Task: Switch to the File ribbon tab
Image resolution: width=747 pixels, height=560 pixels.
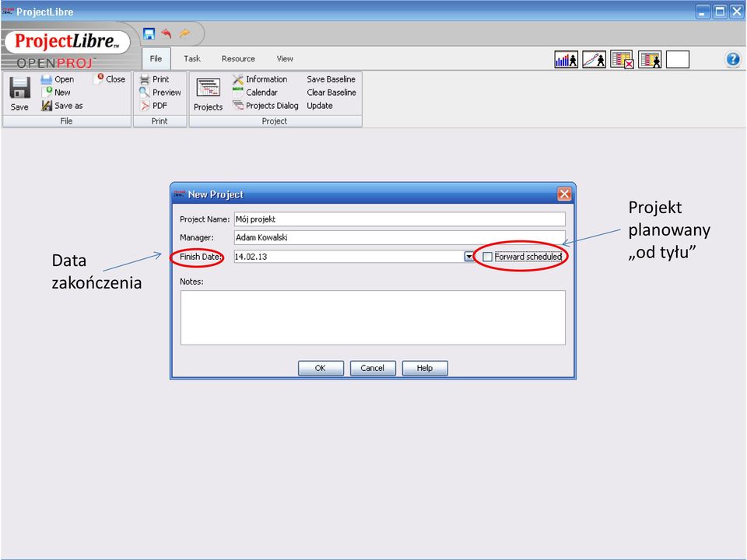Action: click(156, 58)
